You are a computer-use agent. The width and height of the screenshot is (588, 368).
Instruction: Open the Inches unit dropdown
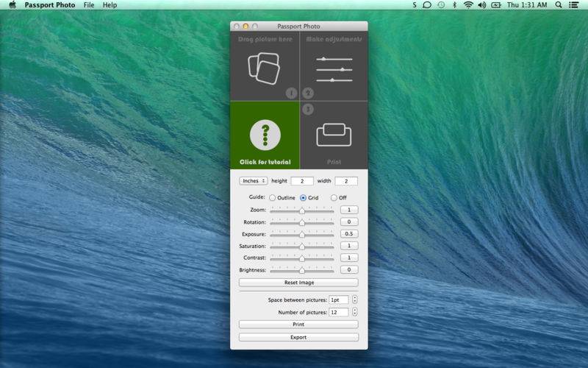coord(253,181)
